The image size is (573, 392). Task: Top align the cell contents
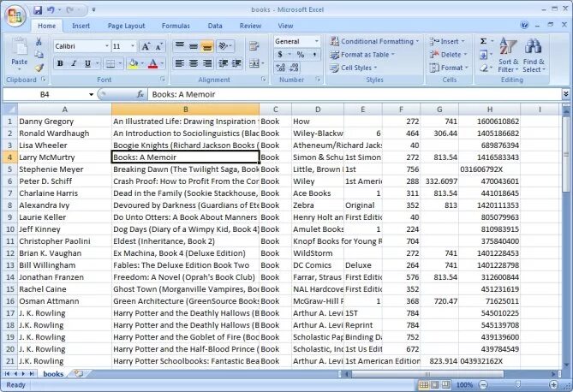179,46
